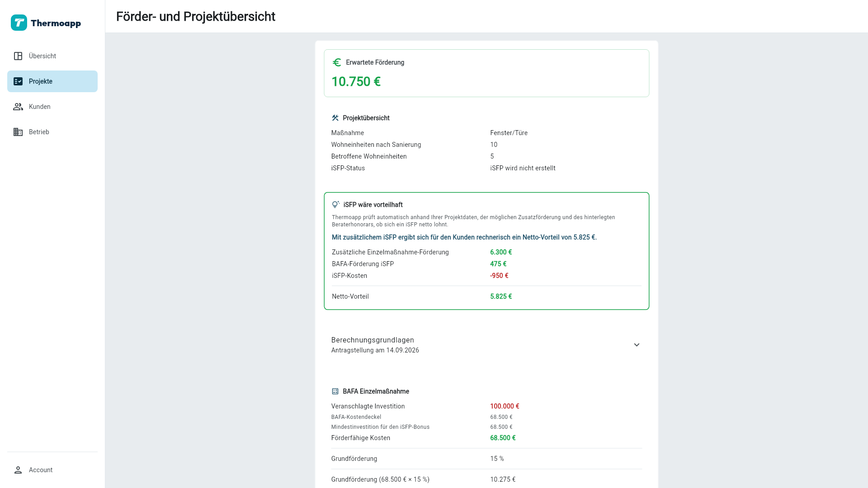Click the 'iSFP wird nicht erstellt' status
The height and width of the screenshot is (488, 868).
click(x=523, y=168)
